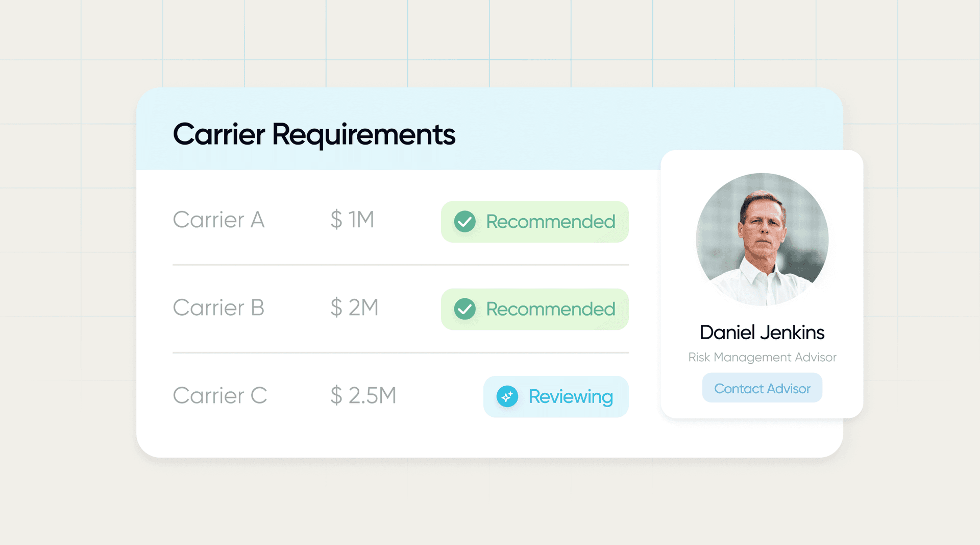
Task: Select the $2M coverage amount for Carrier B
Action: (x=354, y=308)
